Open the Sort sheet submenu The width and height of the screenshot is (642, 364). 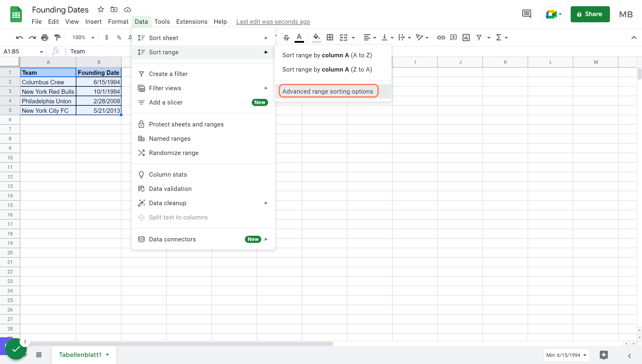click(x=203, y=38)
